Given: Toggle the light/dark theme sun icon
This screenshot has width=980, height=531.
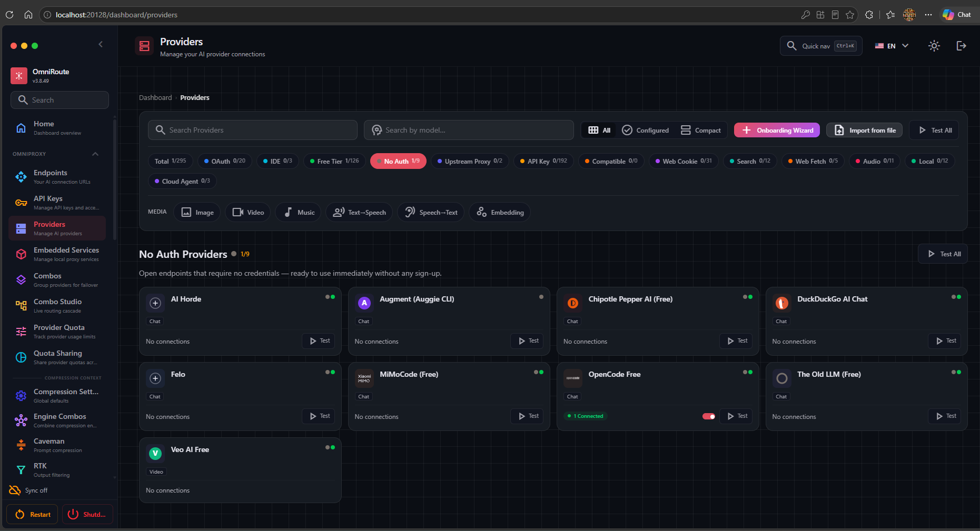Looking at the screenshot, I should [x=934, y=46].
